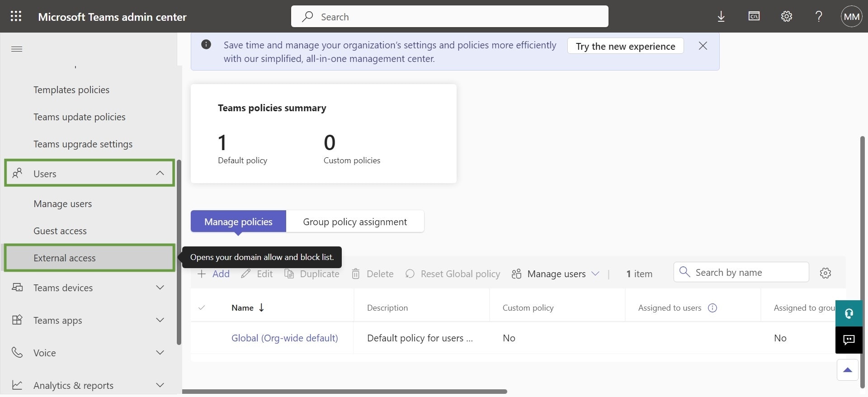Viewport: 868px width, 397px height.
Task: Open Cloud Shell console icon
Action: (x=754, y=16)
